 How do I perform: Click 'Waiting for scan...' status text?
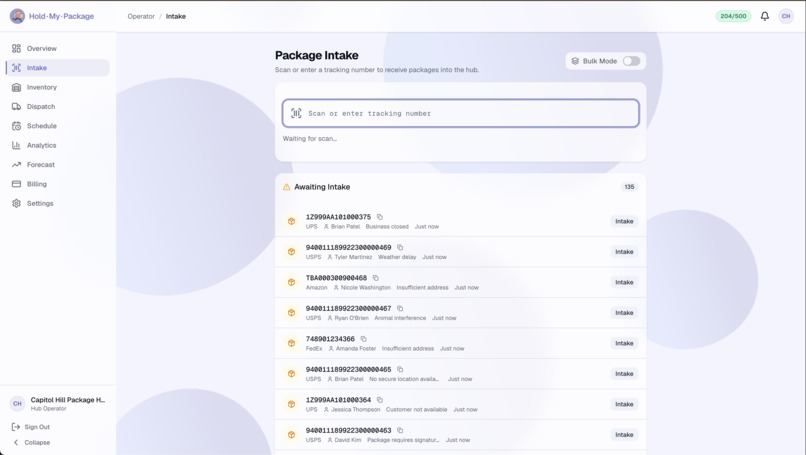click(310, 139)
